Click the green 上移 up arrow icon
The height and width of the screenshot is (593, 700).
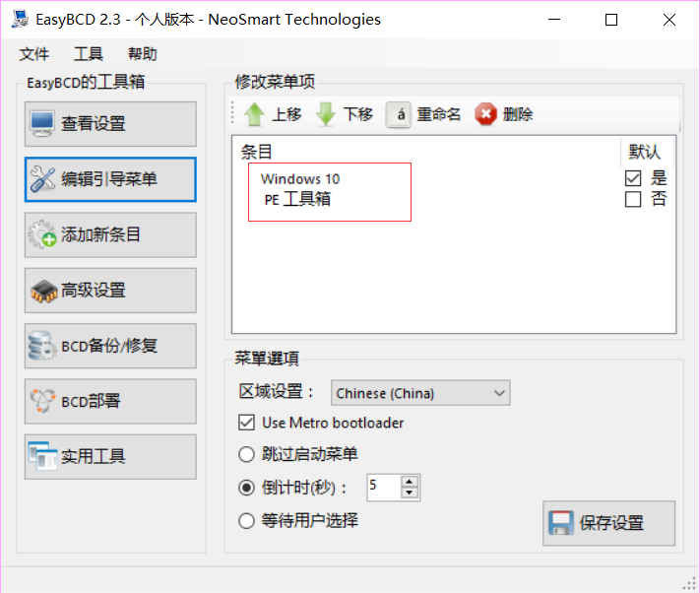tap(254, 114)
